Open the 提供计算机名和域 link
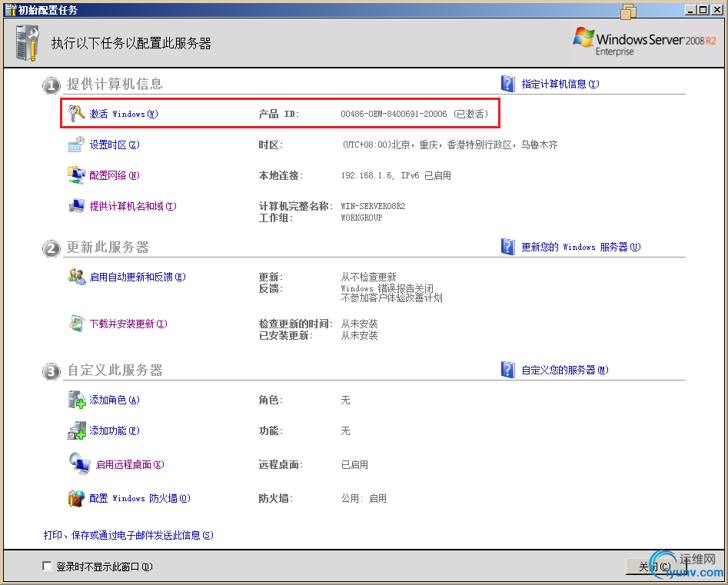The width and height of the screenshot is (728, 585). pyautogui.click(x=133, y=206)
